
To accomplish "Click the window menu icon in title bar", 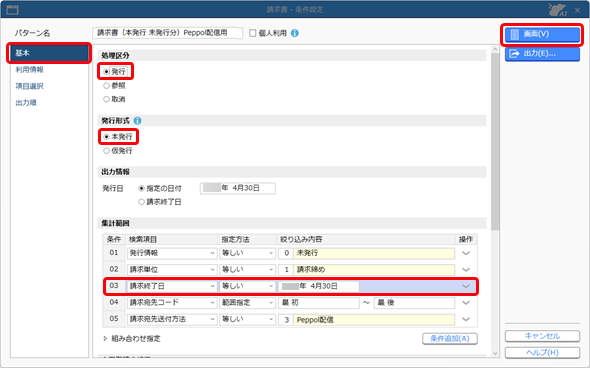I will click(x=12, y=10).
